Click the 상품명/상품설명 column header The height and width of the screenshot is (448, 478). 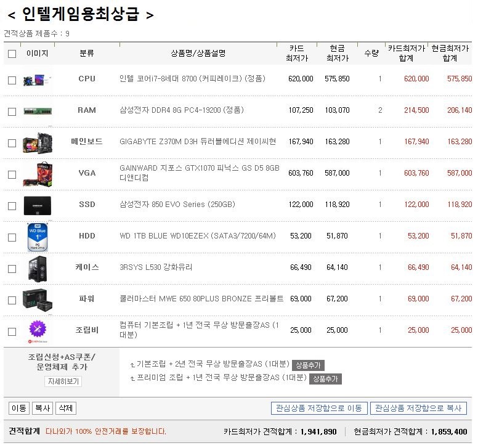(198, 54)
